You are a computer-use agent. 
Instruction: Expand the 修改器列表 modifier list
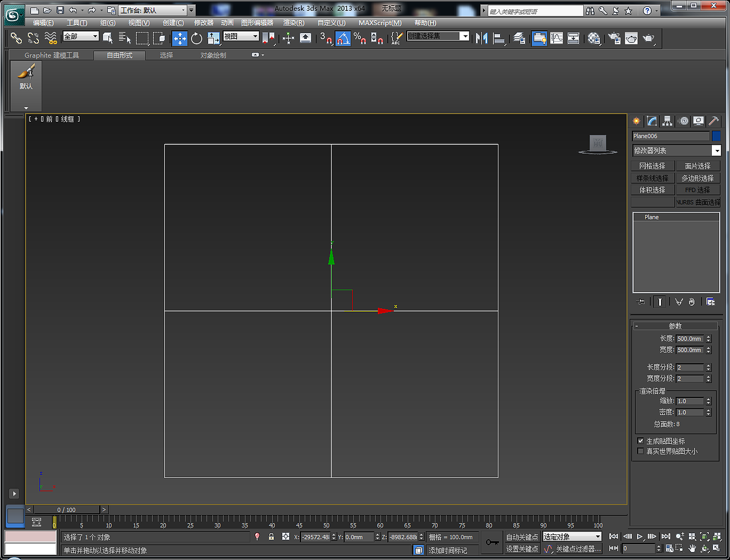pos(677,151)
